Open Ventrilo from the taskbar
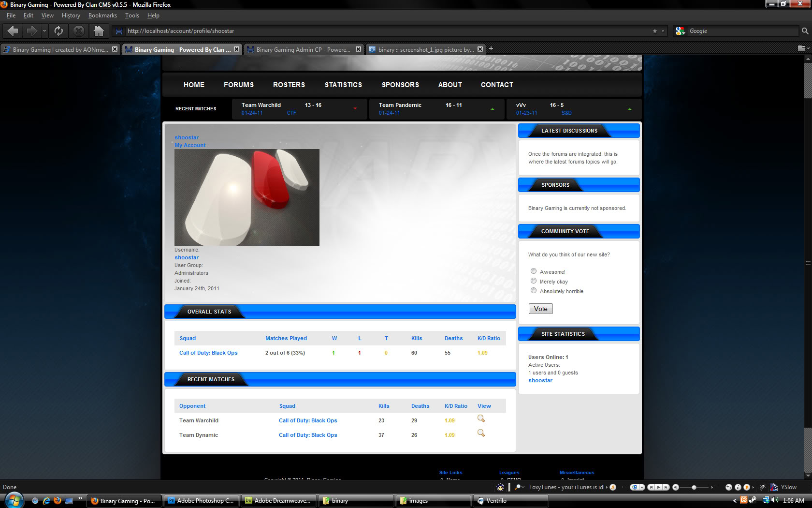The height and width of the screenshot is (508, 812). (510, 501)
